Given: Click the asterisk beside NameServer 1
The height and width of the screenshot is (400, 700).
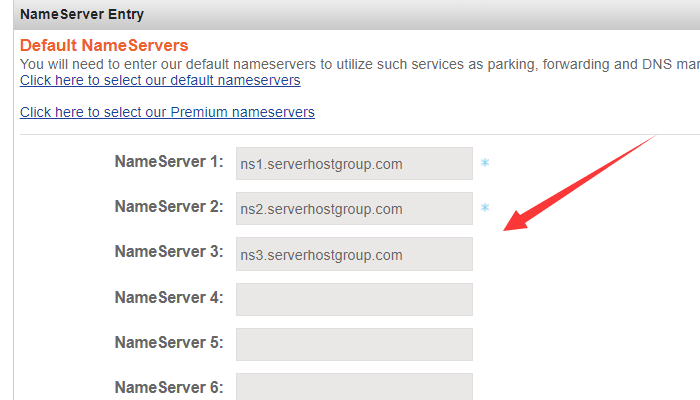Looking at the screenshot, I should 485,164.
